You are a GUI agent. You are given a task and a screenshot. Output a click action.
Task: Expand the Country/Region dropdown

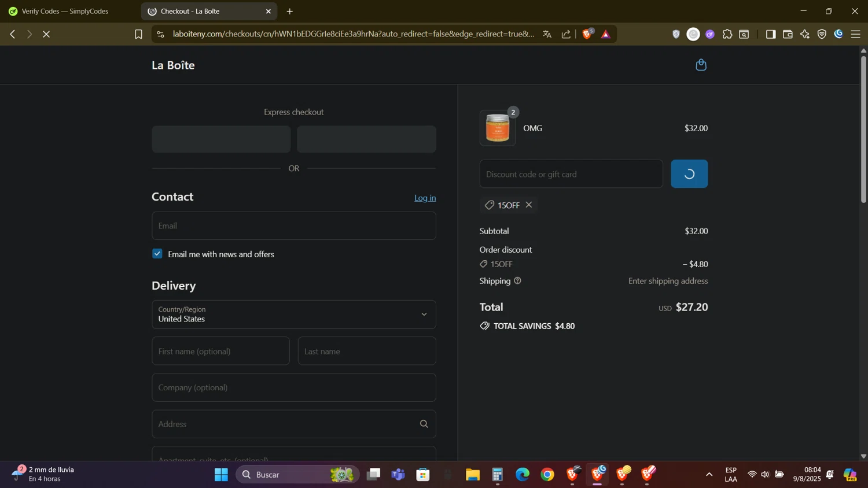pos(294,315)
